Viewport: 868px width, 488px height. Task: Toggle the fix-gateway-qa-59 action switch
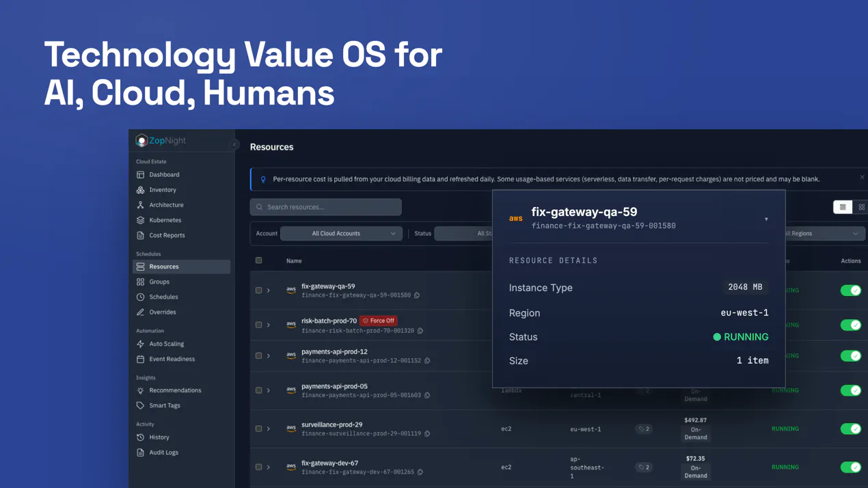851,290
